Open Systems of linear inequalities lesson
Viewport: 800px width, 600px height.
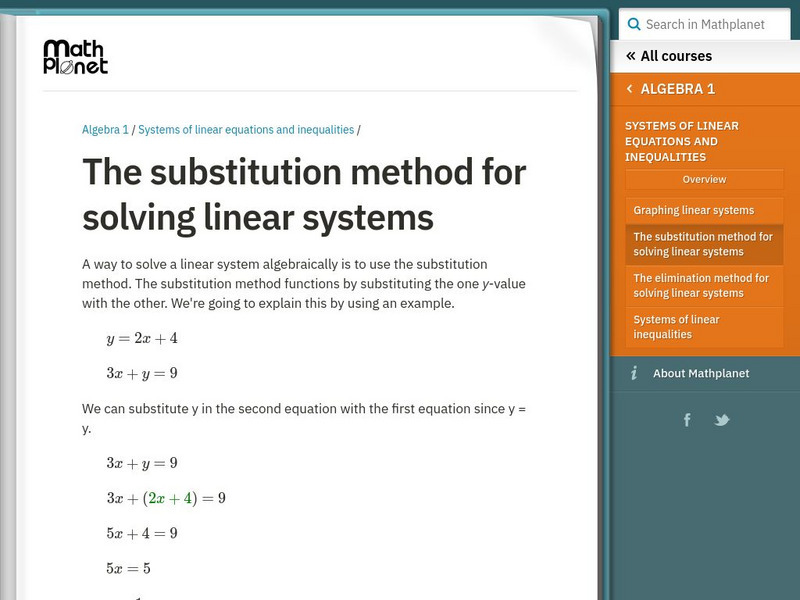tap(704, 327)
